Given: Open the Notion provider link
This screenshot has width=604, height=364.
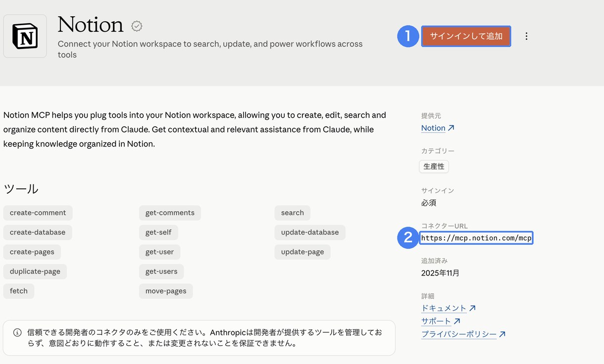Looking at the screenshot, I should (438, 128).
